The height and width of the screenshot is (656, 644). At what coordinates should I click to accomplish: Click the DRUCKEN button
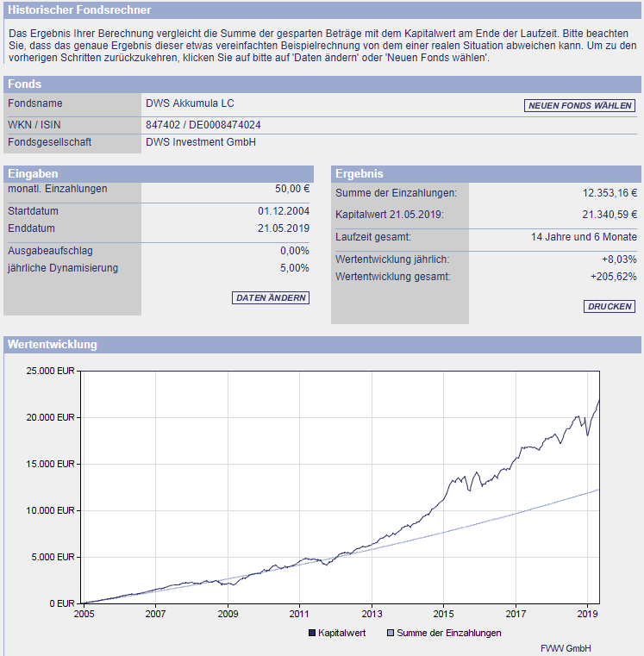tap(610, 306)
